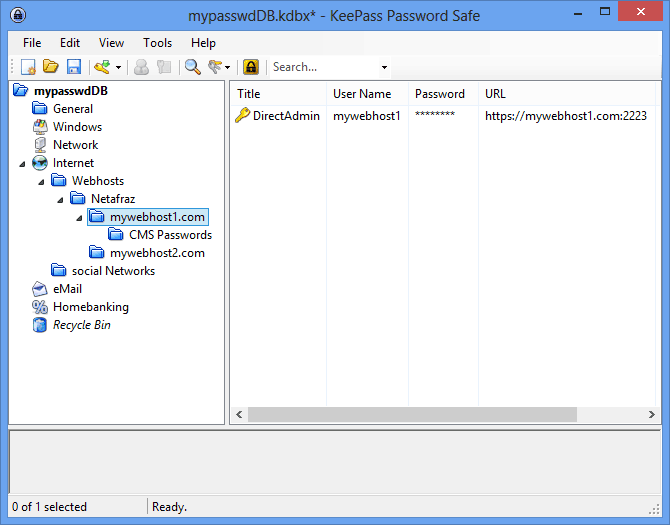Select the Webhosts group
The height and width of the screenshot is (525, 670).
click(98, 181)
